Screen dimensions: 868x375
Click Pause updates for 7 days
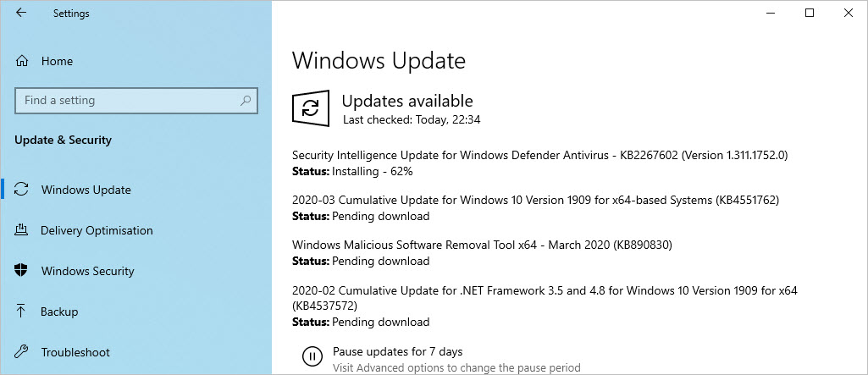click(x=397, y=351)
